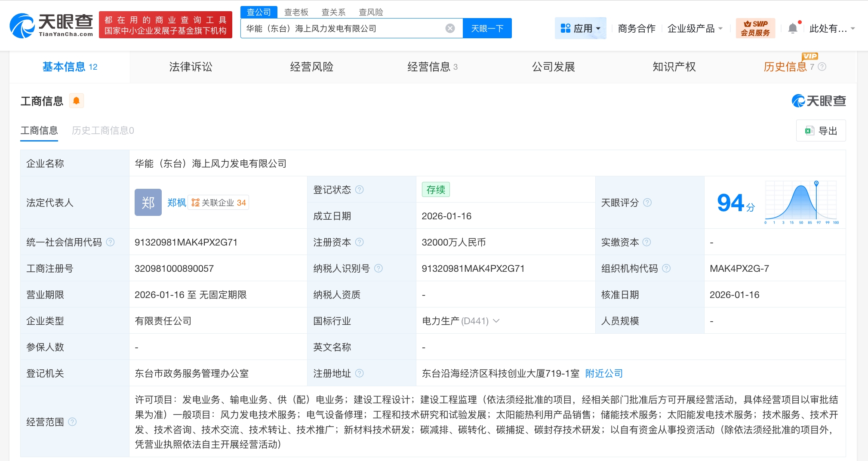Open the SVIP 会员服务 badge
Screen dimensions: 868x461
pos(755,28)
